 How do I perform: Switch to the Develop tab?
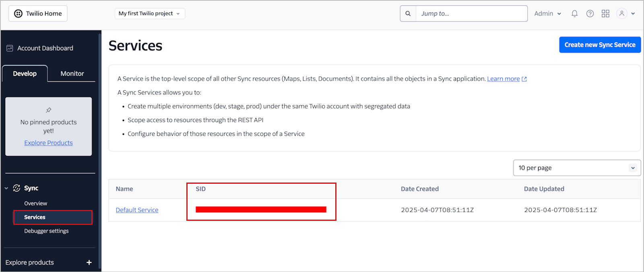click(25, 74)
